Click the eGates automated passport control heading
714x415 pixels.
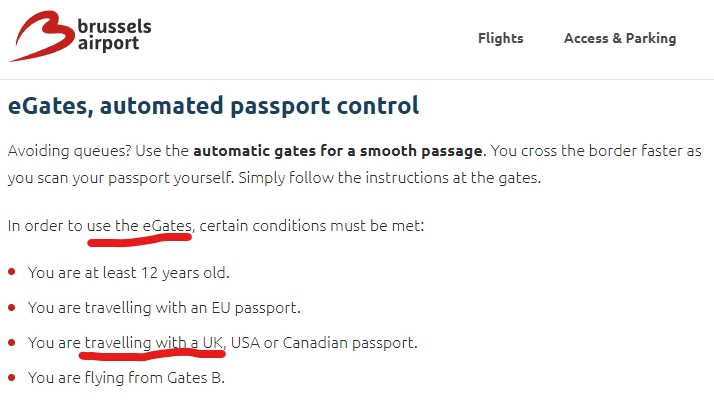pos(214,106)
